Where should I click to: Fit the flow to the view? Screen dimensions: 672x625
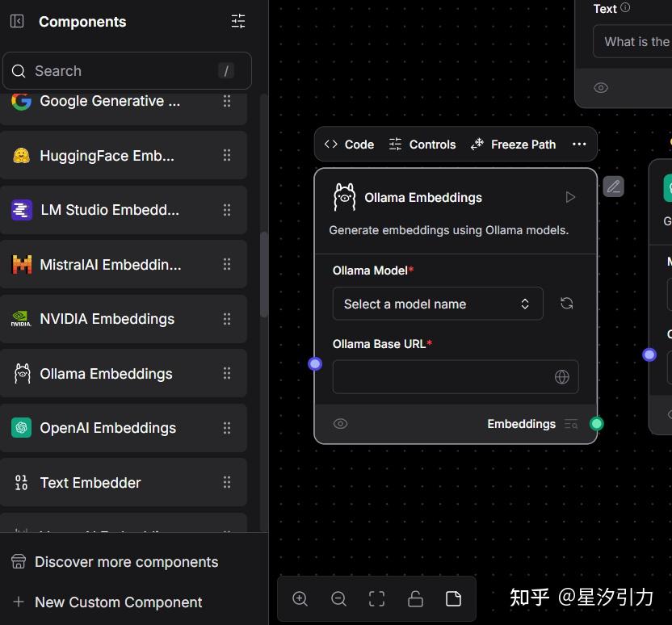[x=376, y=598]
